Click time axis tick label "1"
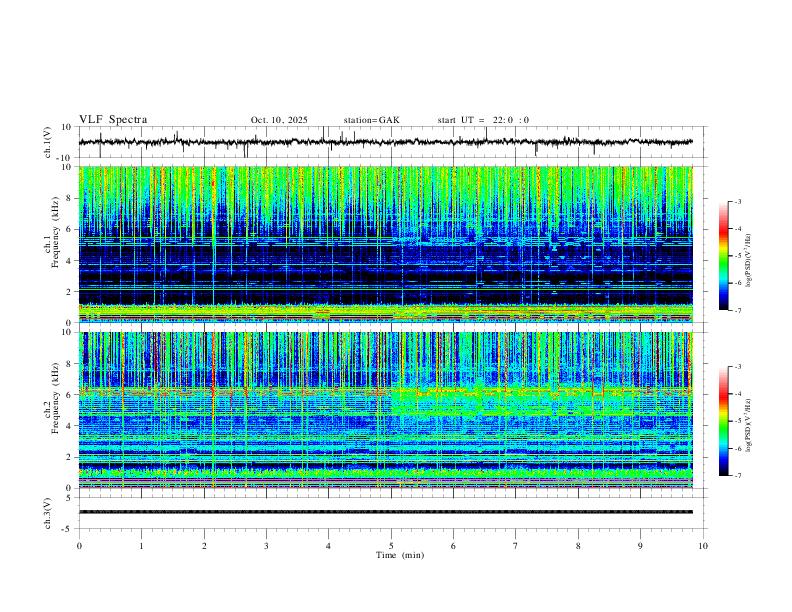Screen dimensions: 792x612 141,546
